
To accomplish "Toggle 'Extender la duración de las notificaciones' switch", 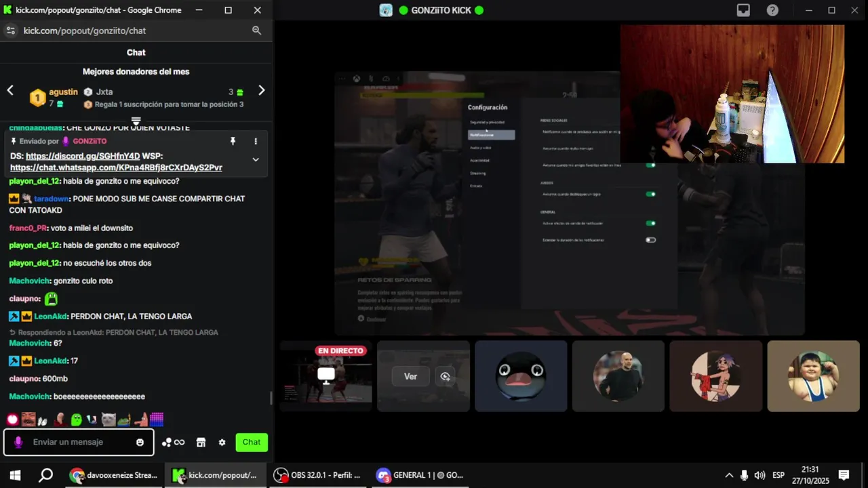I will [x=650, y=240].
